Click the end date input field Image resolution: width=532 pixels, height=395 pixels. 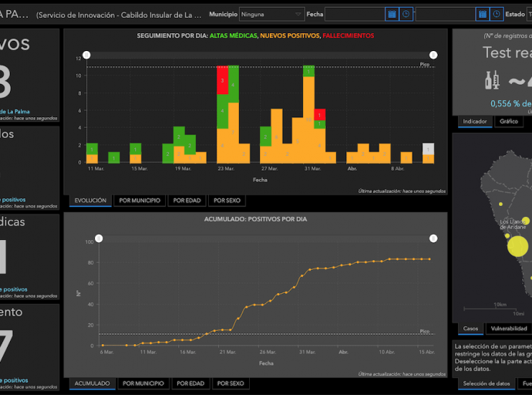(445, 14)
